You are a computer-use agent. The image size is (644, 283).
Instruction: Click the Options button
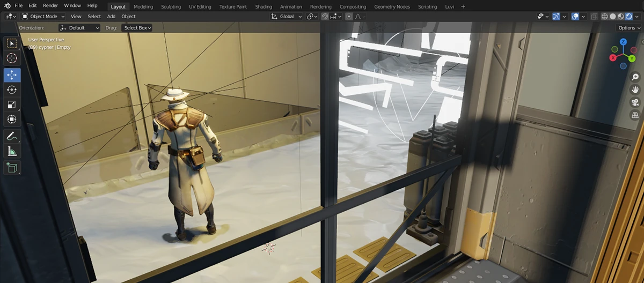point(629,28)
